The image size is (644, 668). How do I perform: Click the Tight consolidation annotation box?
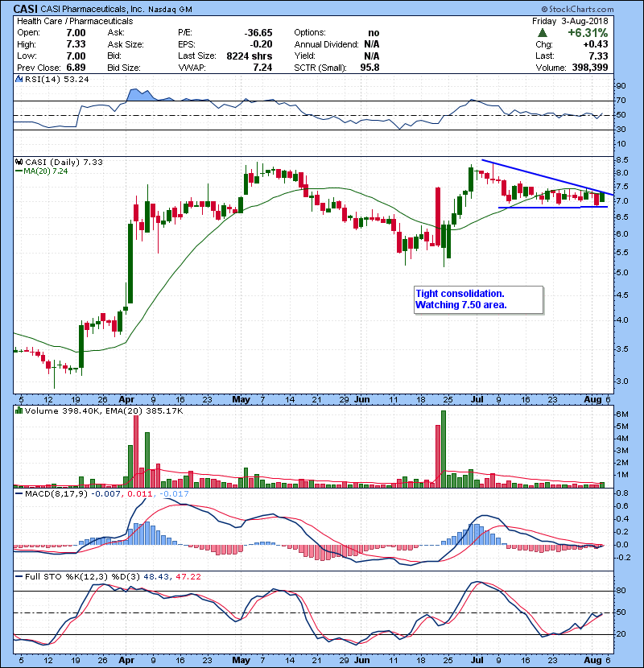[x=478, y=300]
